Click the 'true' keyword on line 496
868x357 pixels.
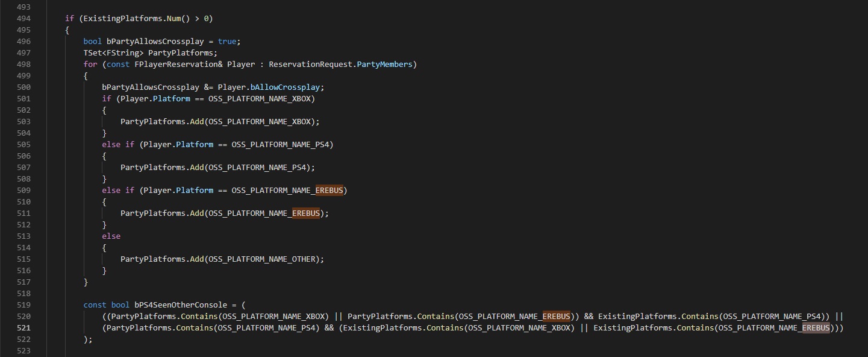[227, 41]
